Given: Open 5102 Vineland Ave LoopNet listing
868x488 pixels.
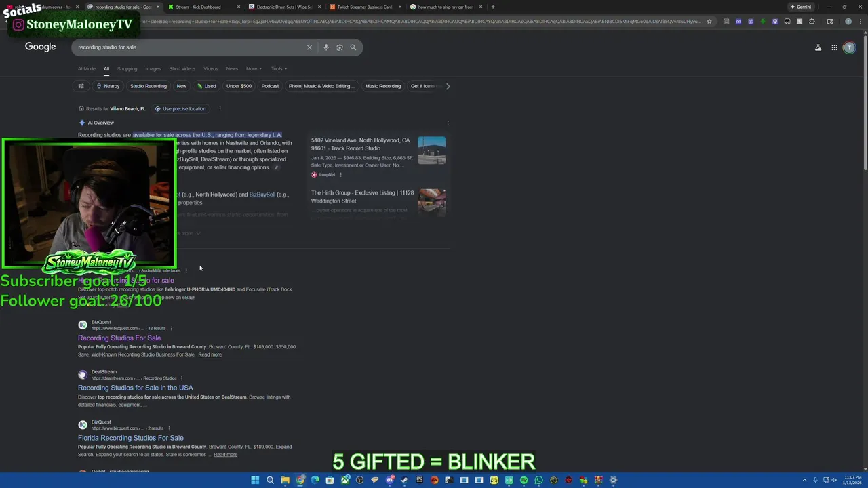Looking at the screenshot, I should tap(360, 144).
